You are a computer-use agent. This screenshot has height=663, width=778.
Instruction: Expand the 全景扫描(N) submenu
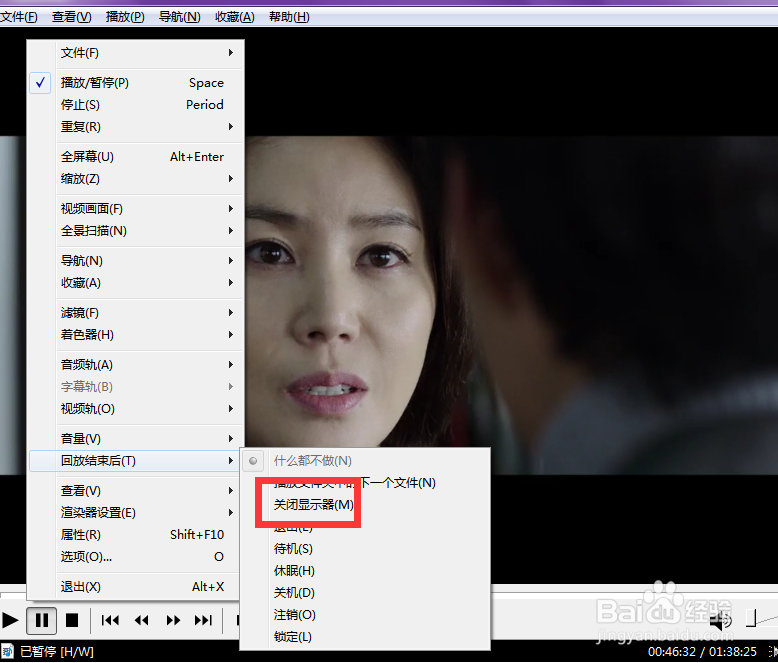[136, 231]
